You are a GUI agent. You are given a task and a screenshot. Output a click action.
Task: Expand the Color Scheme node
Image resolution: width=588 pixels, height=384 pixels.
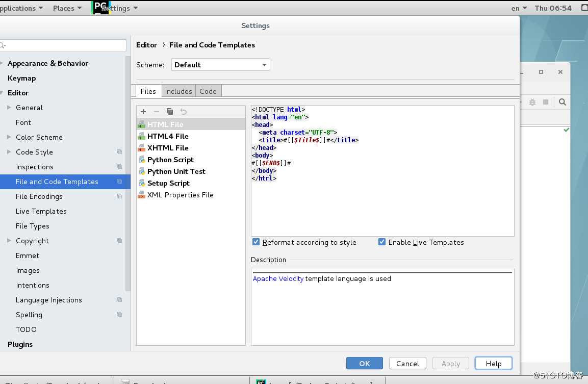click(9, 137)
